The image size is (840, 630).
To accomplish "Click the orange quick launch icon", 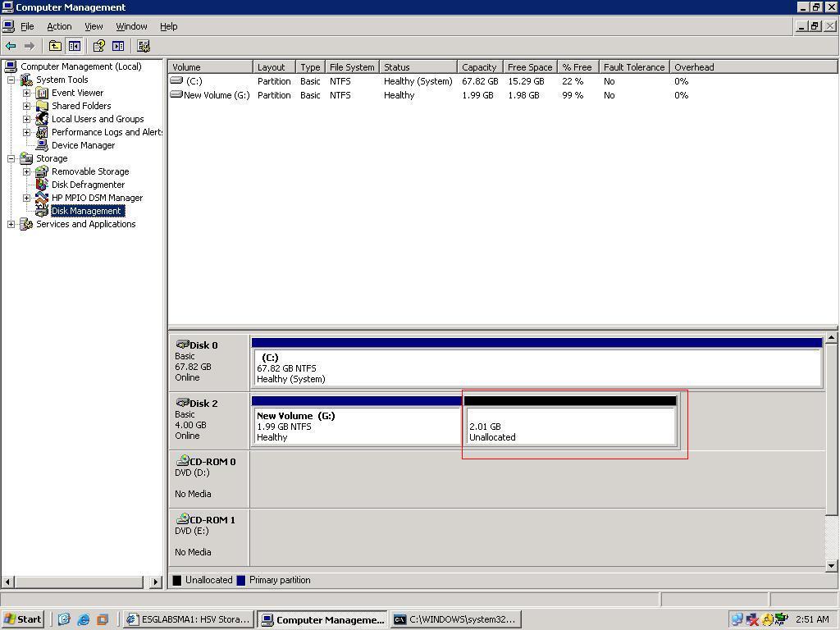I will tap(103, 620).
